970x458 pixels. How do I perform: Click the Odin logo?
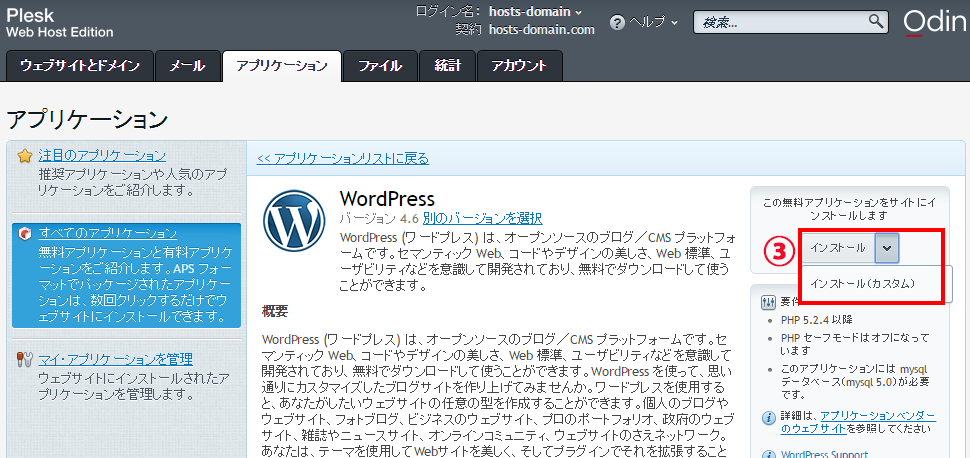click(934, 22)
